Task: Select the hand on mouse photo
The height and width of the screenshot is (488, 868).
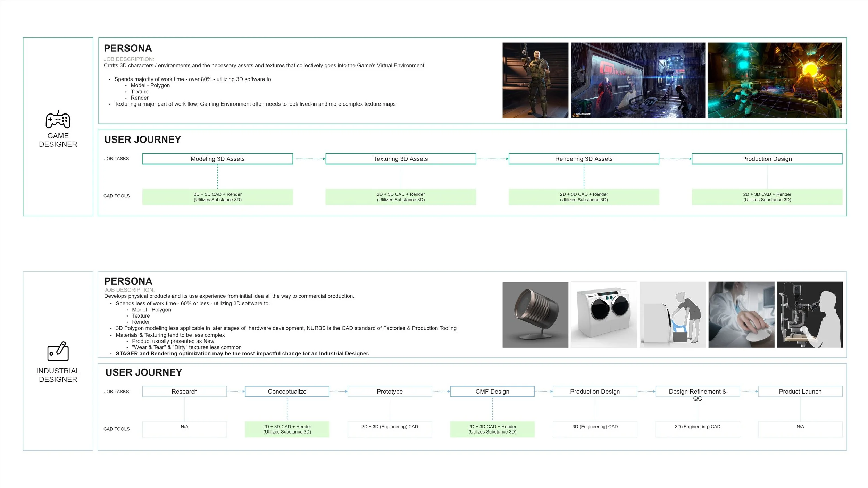Action: click(741, 314)
